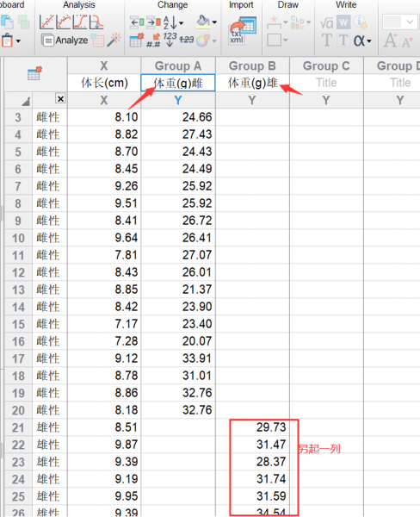Select the sigmoidal curve fit icon
The height and width of the screenshot is (517, 420).
80,22
